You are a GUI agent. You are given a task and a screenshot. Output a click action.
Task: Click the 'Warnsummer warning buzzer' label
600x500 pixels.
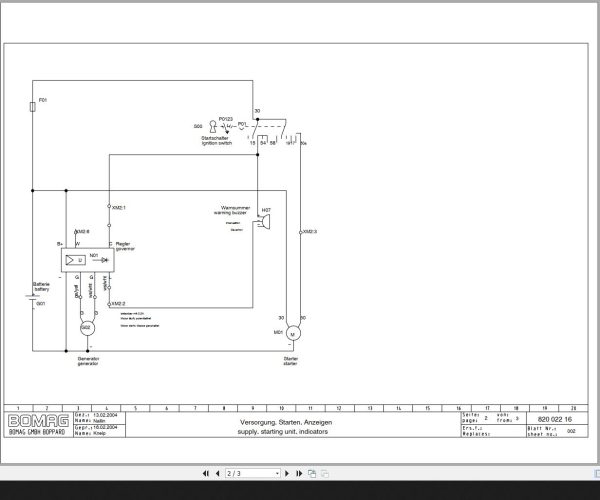point(233,210)
